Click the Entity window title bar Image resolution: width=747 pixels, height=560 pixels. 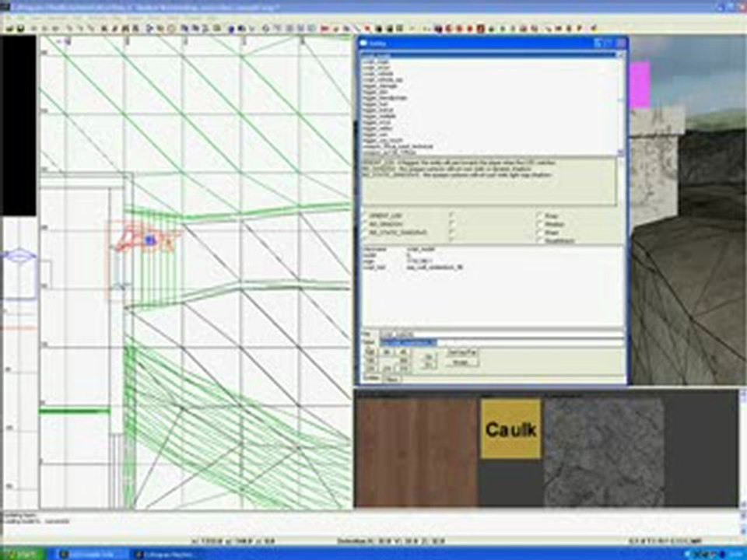pyautogui.click(x=491, y=44)
